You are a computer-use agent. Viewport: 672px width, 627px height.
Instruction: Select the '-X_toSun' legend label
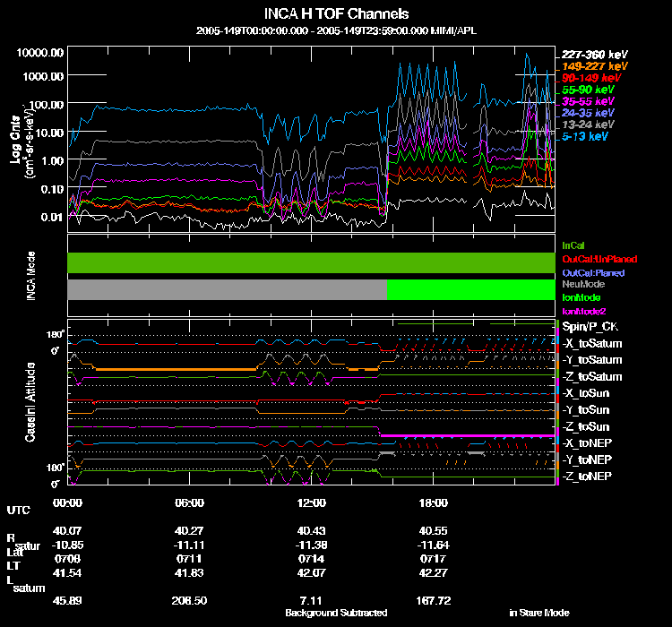point(585,393)
